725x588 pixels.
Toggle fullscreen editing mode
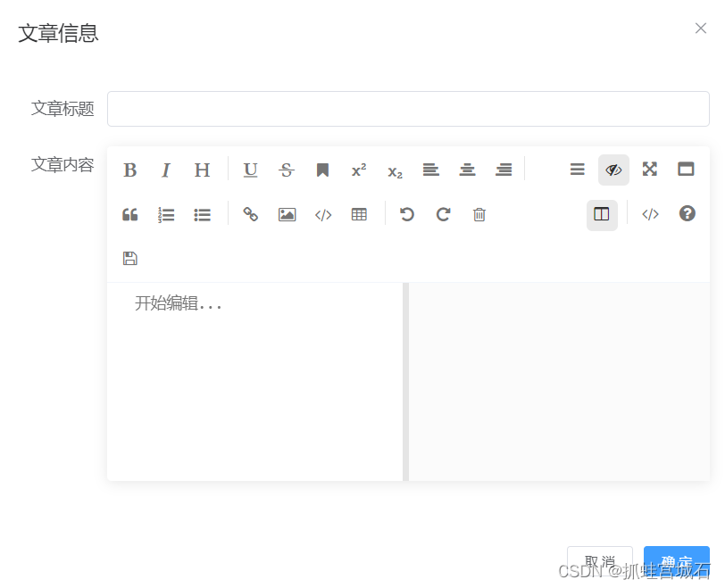pyautogui.click(x=649, y=170)
